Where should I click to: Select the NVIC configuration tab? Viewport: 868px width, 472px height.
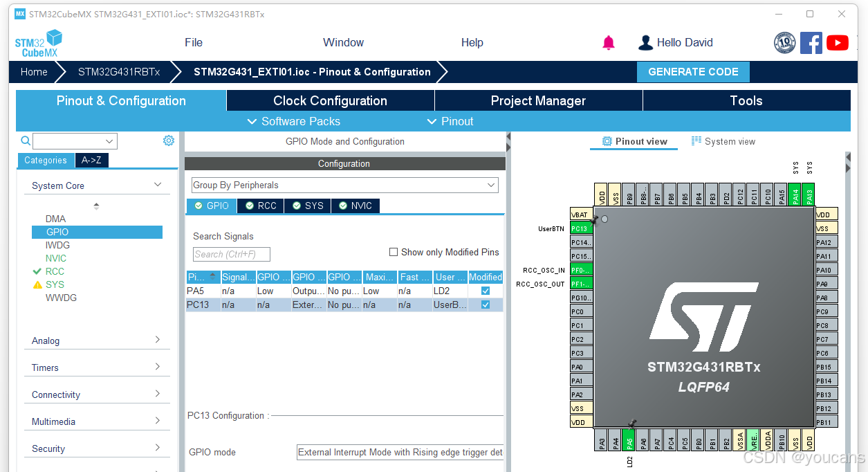355,206
